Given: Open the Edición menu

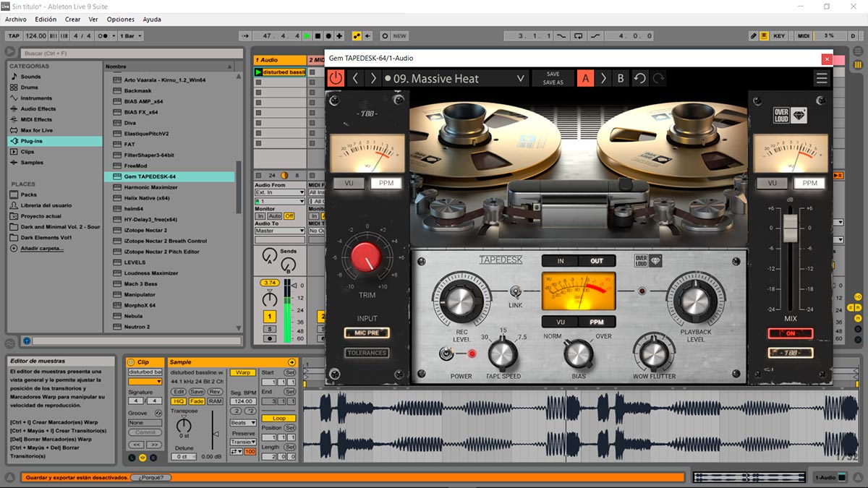Looking at the screenshot, I should (x=46, y=20).
